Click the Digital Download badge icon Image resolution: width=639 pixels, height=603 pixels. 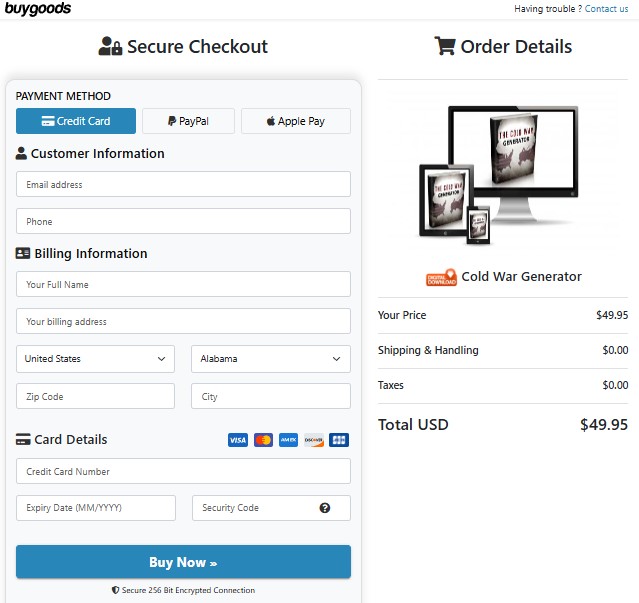(441, 277)
